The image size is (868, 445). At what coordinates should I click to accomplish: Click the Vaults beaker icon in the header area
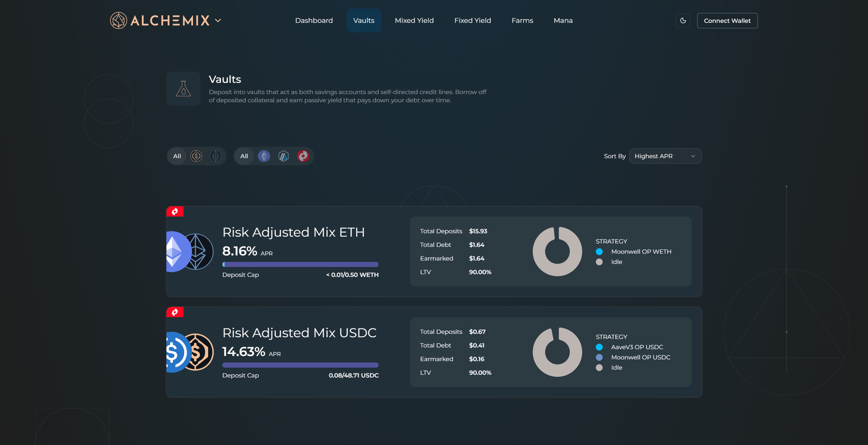(183, 89)
